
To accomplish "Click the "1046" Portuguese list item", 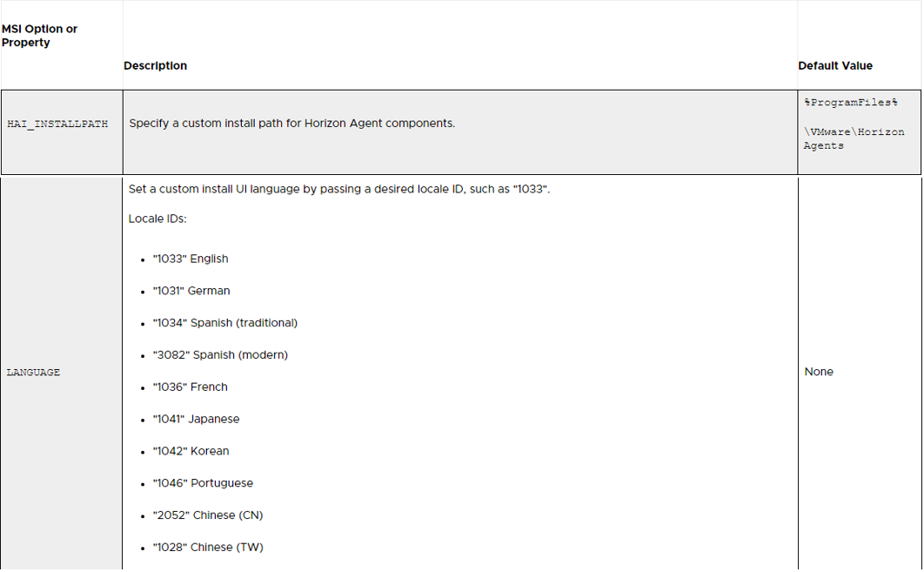I will (202, 483).
